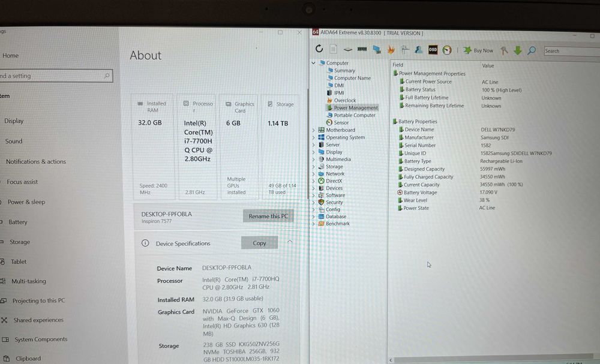The width and height of the screenshot is (600, 364).
Task: Open Projecting to this PC settings
Action: [38, 300]
